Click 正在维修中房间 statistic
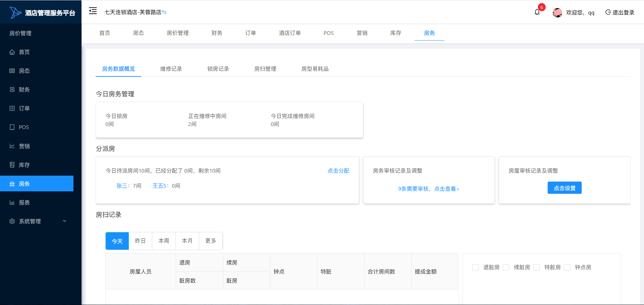The height and width of the screenshot is (305, 644). pyautogui.click(x=207, y=120)
